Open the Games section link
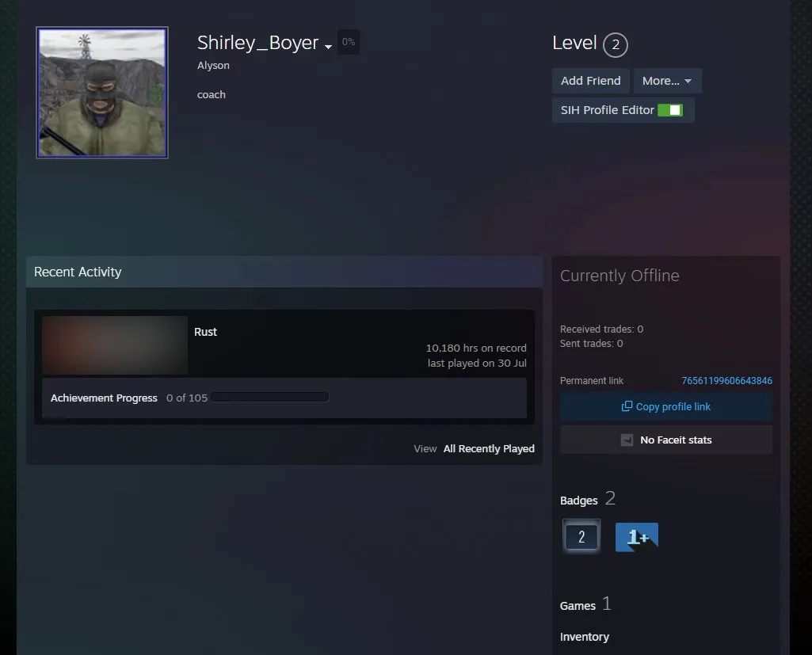 578,606
